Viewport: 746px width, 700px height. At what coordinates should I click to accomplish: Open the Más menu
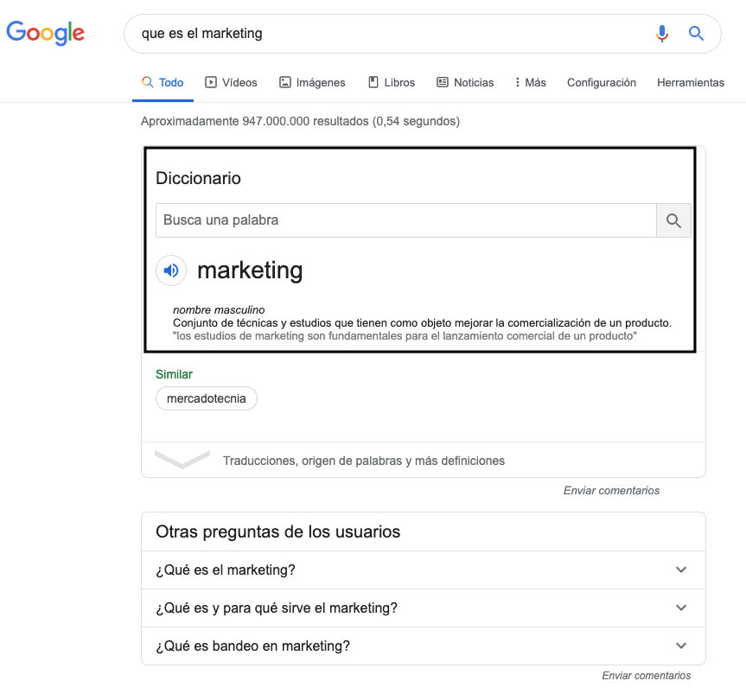click(x=529, y=82)
